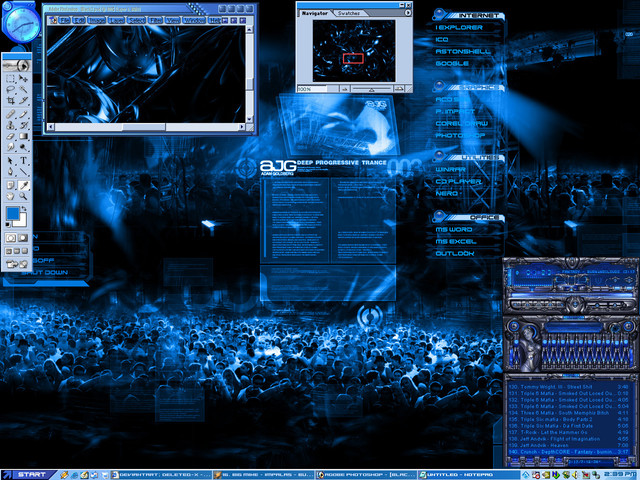
Task: Open the File menu in Photoshop
Action: (64, 20)
